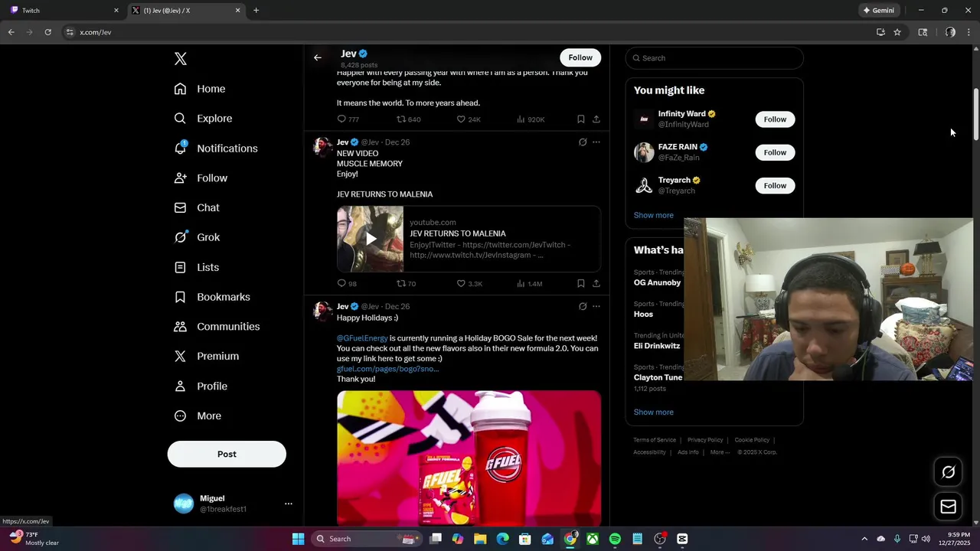Click the Post button
Image resolution: width=980 pixels, height=551 pixels.
tap(227, 454)
